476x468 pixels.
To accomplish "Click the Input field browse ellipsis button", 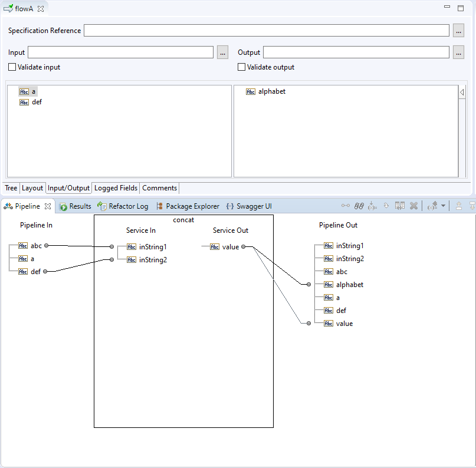I will (x=222, y=52).
